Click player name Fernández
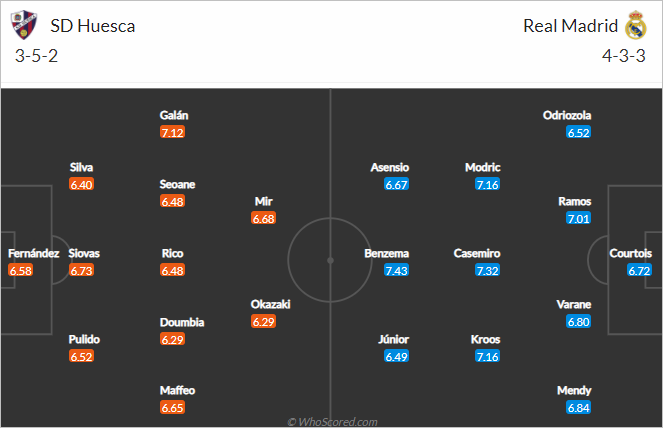 33,253
